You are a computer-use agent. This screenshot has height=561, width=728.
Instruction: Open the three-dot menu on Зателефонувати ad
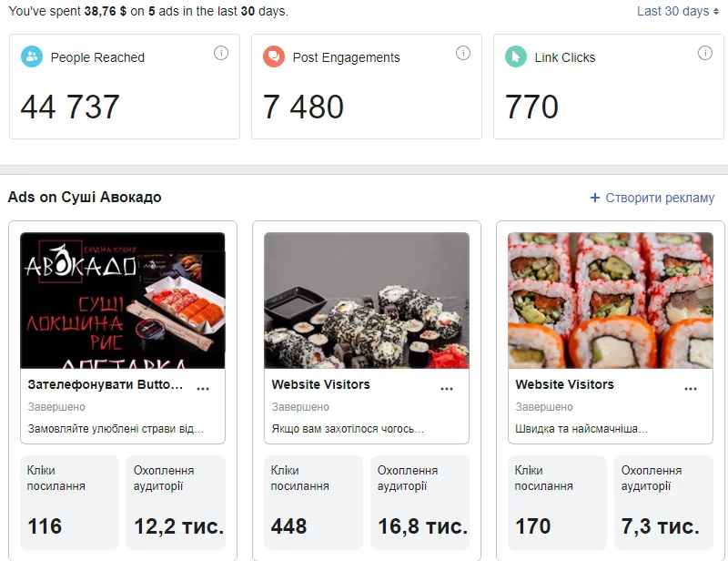[x=203, y=389]
